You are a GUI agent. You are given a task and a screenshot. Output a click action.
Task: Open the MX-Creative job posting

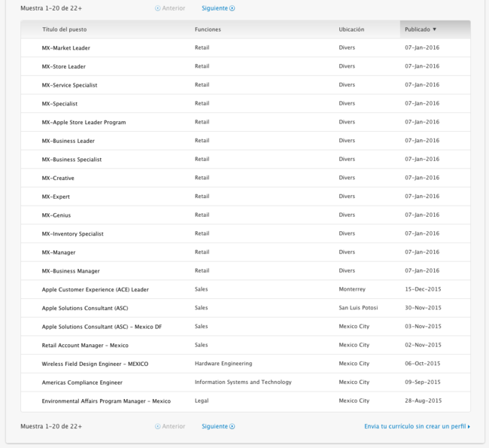58,178
